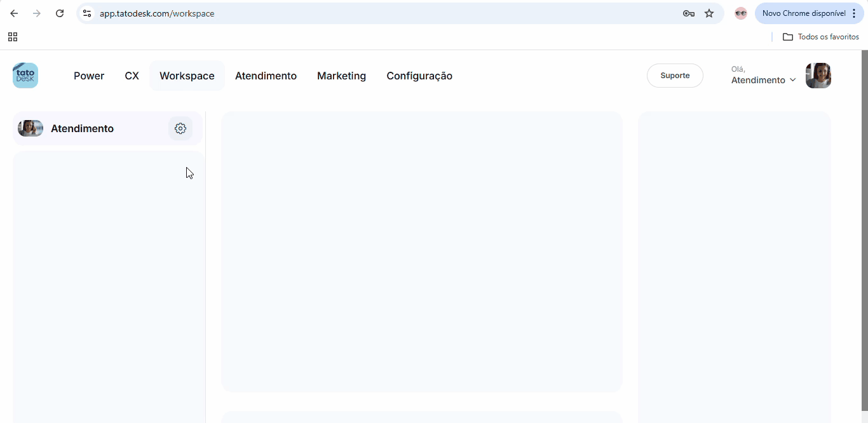Click the Tato Desk logo

(25, 76)
